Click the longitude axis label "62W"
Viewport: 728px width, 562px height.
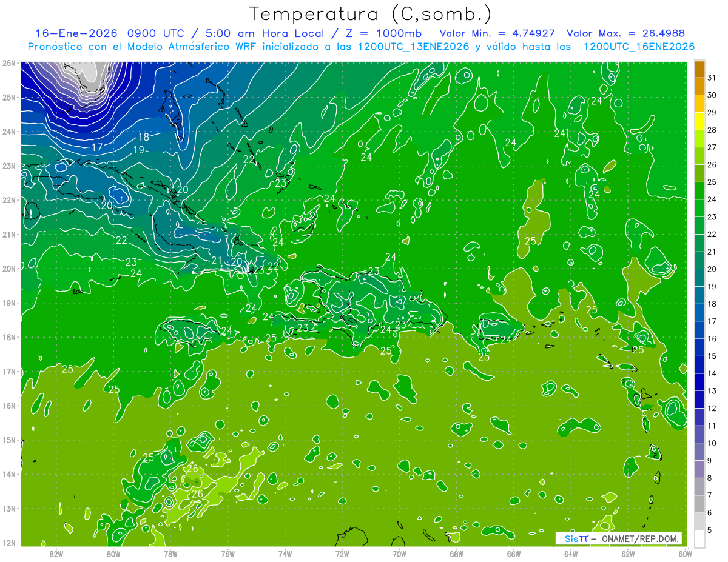[628, 554]
